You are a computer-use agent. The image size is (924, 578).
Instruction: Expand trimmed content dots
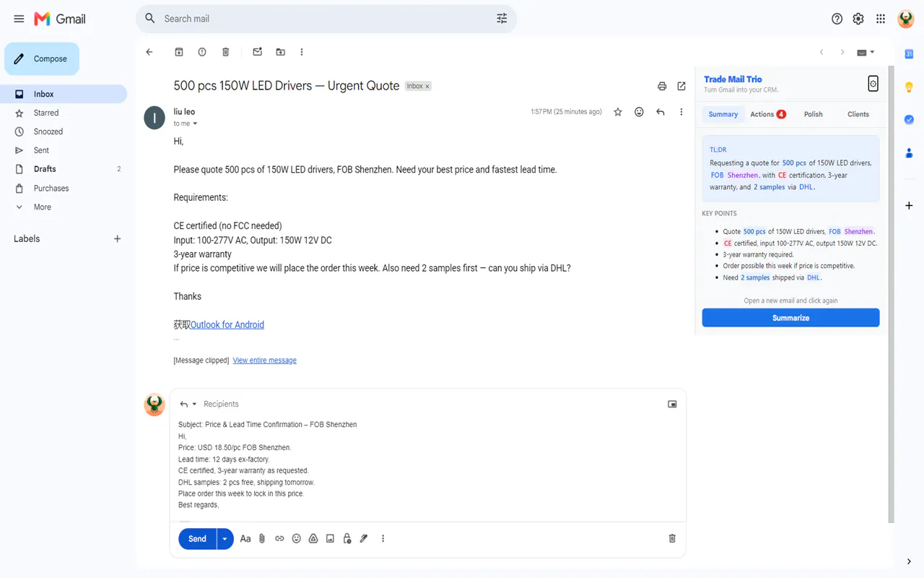pos(176,339)
